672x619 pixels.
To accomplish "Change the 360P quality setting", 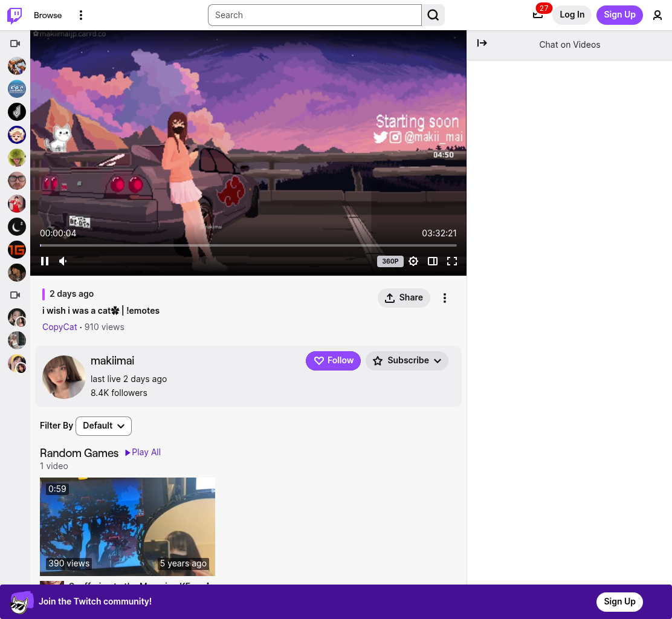I will point(390,261).
